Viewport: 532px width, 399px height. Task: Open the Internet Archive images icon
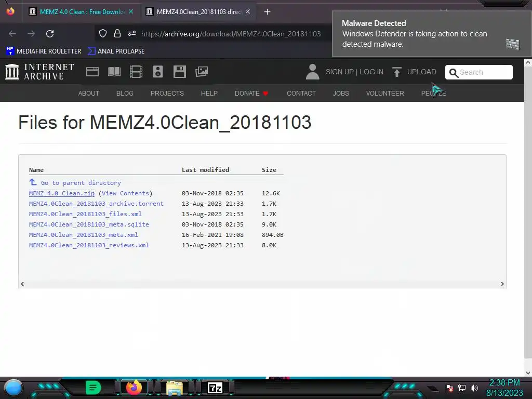202,72
